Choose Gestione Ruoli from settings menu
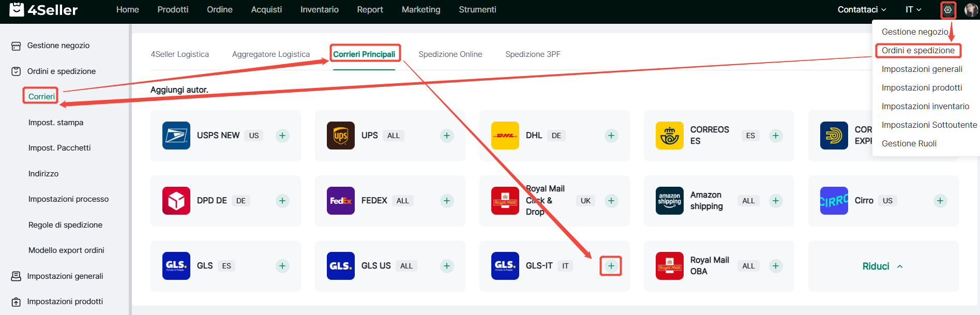Image resolution: width=980 pixels, height=315 pixels. point(909,144)
